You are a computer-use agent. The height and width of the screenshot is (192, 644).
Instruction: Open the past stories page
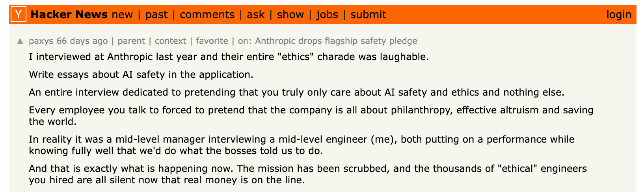tap(156, 15)
